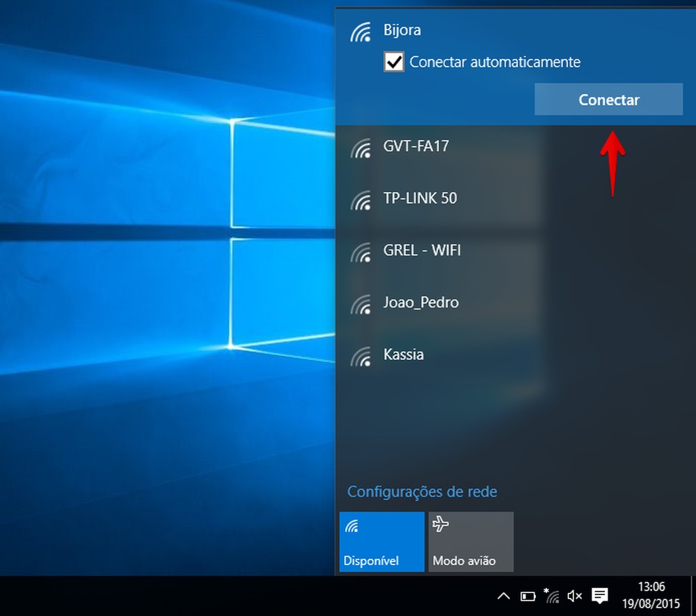The height and width of the screenshot is (616, 696).
Task: Uncheck Conectar automaticamente
Action: (395, 62)
